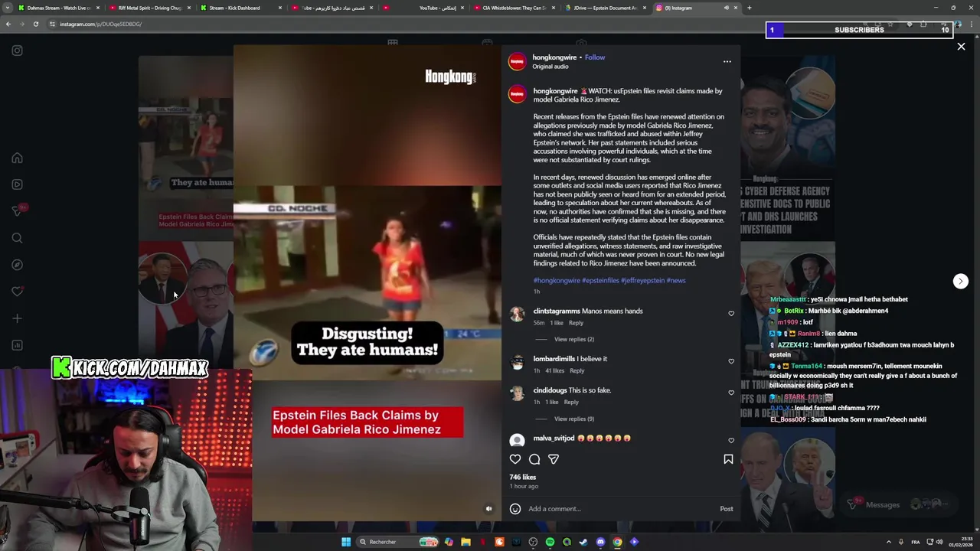Open Discord from the taskbar
Image resolution: width=980 pixels, height=551 pixels.
pyautogui.click(x=600, y=542)
